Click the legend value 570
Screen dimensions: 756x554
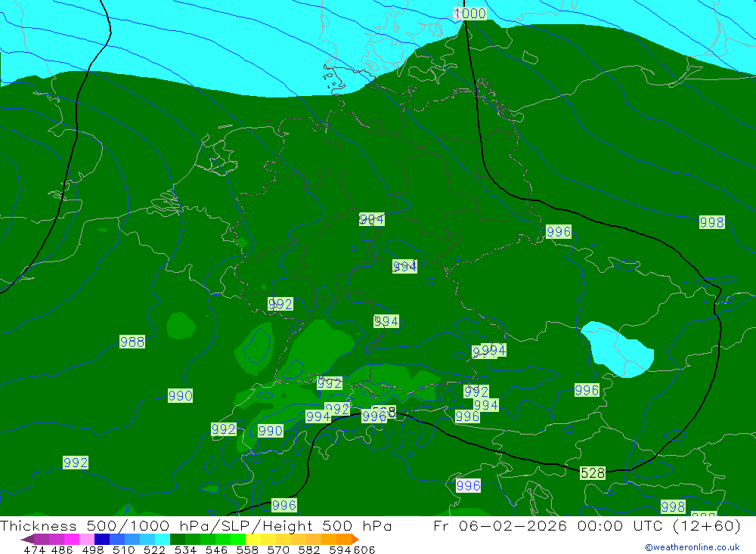click(x=278, y=549)
